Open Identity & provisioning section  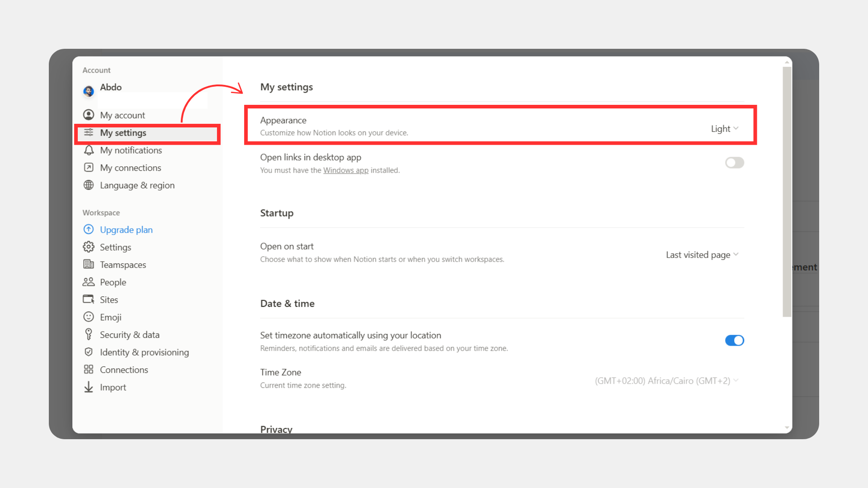click(x=145, y=352)
